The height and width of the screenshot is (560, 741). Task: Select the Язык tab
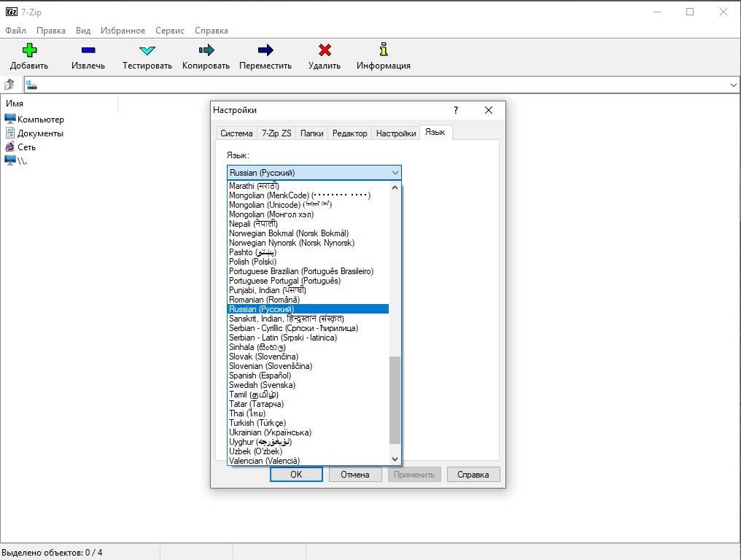click(435, 132)
